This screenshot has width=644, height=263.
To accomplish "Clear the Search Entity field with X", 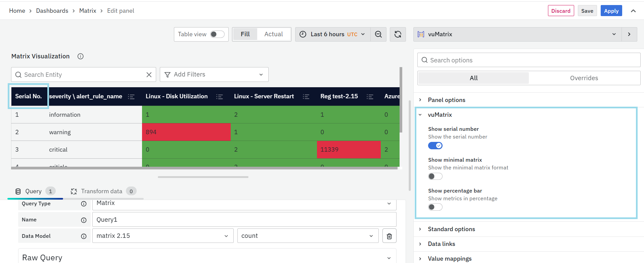I will [x=149, y=75].
